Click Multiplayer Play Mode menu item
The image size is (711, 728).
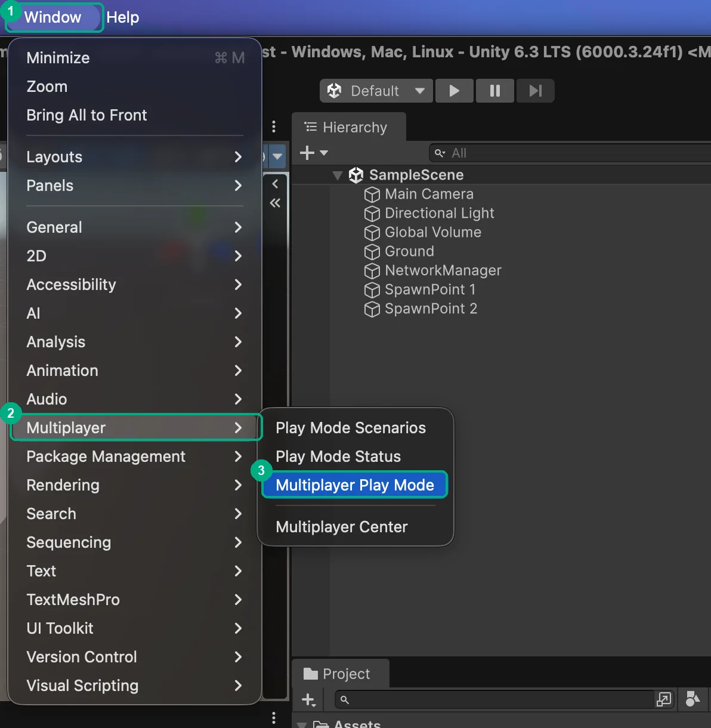pos(355,485)
